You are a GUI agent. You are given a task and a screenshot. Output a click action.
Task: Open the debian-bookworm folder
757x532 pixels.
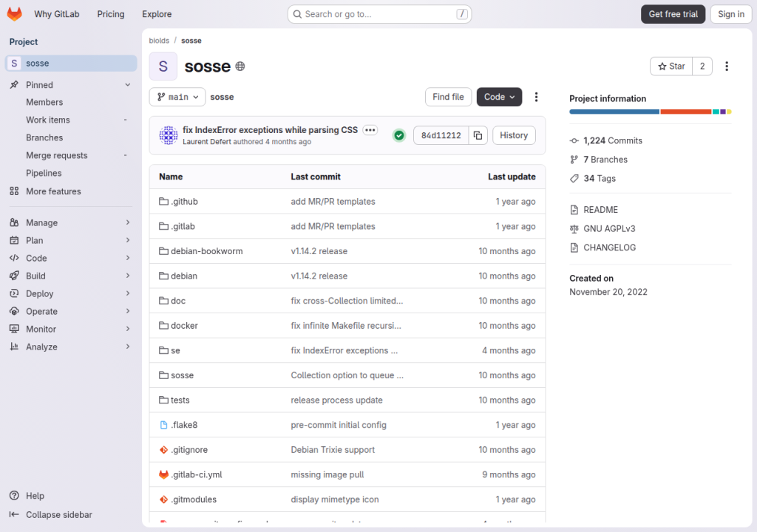pyautogui.click(x=207, y=251)
